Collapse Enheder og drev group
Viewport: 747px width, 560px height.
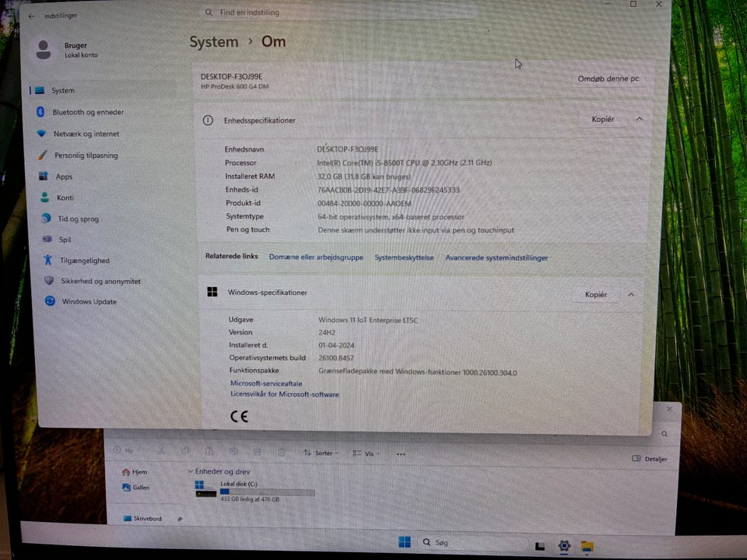[x=191, y=471]
